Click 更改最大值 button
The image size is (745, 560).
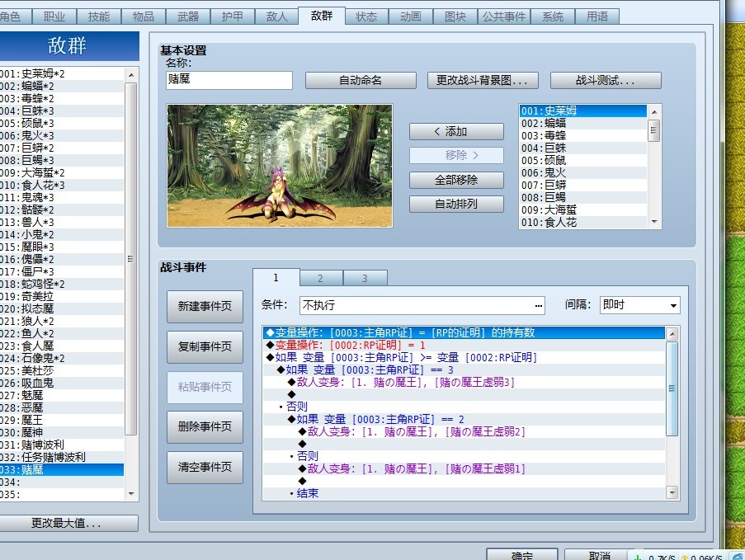[66, 523]
